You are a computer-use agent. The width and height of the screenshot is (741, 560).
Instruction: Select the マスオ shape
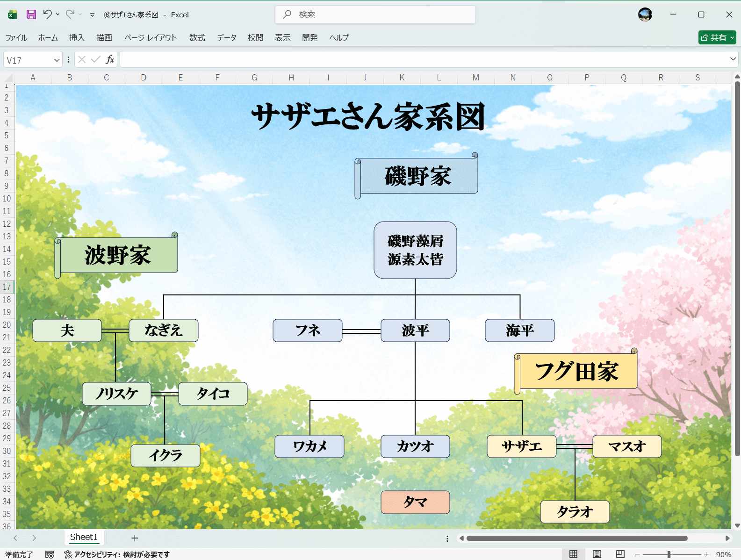[x=627, y=446]
